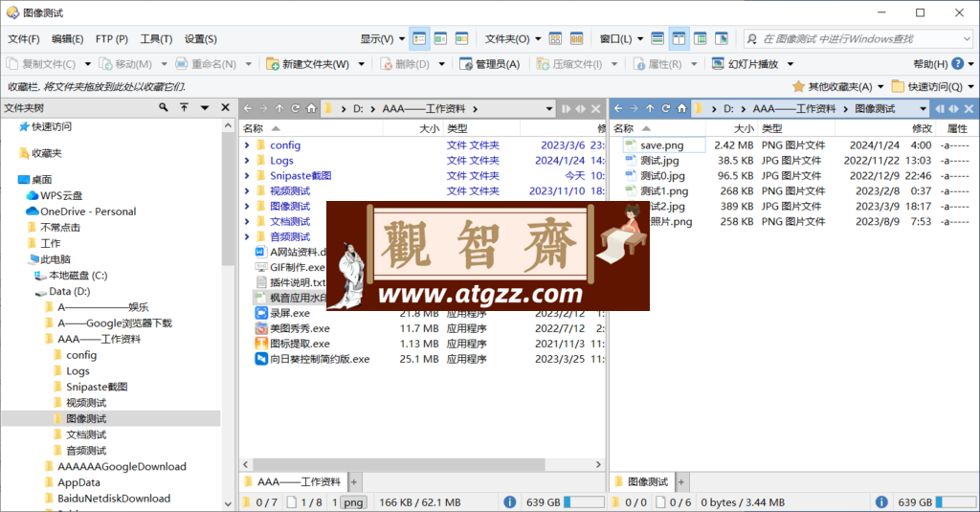Click the Directory Opus title bar app icon
This screenshot has width=980, height=512.
tap(12, 12)
